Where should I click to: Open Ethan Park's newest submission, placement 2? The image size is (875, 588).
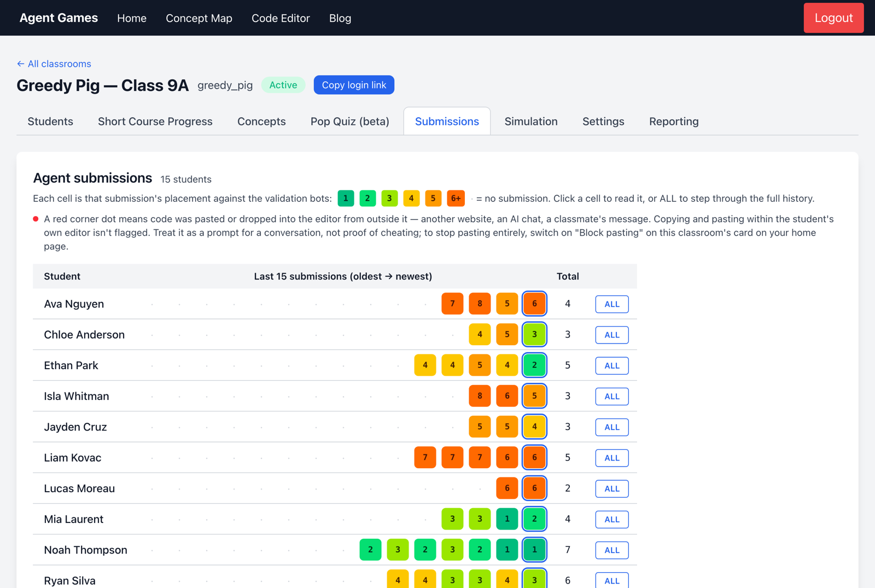click(534, 365)
